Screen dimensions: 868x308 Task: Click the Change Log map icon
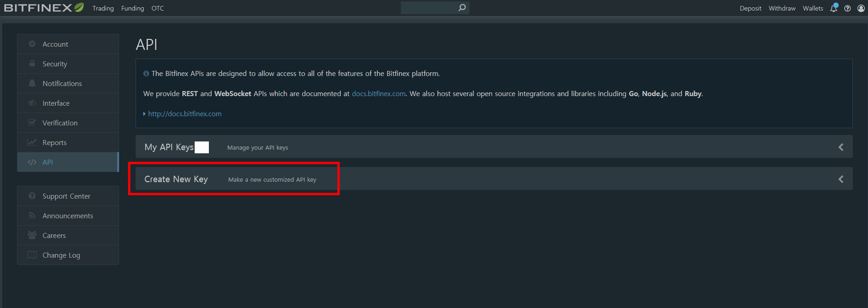click(x=32, y=255)
